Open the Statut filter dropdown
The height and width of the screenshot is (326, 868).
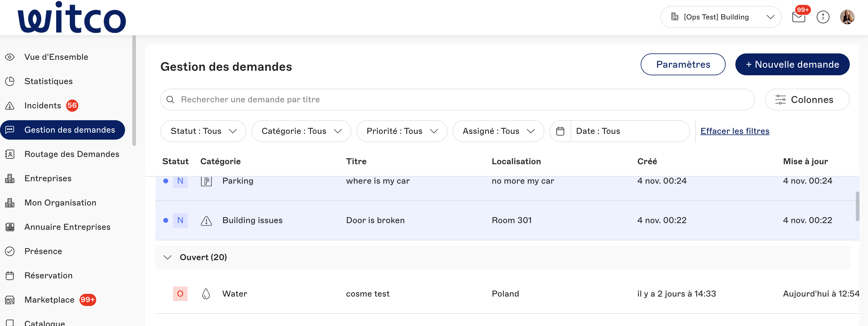pyautogui.click(x=203, y=131)
